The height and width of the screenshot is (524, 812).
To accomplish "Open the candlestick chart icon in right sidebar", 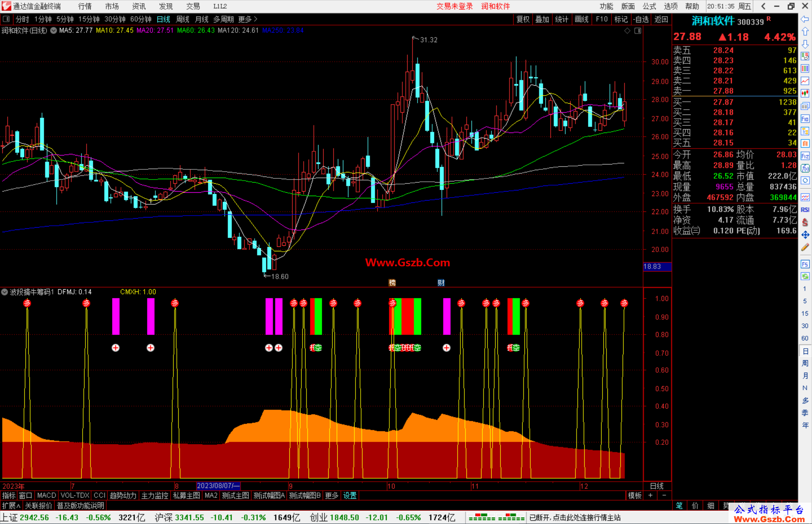I will [x=805, y=93].
